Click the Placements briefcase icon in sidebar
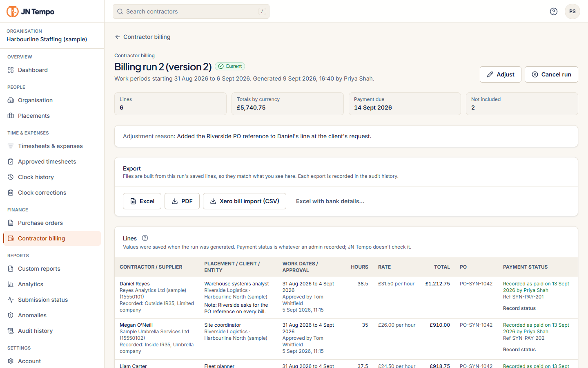Viewport: 588px width, 368px height. click(x=11, y=116)
